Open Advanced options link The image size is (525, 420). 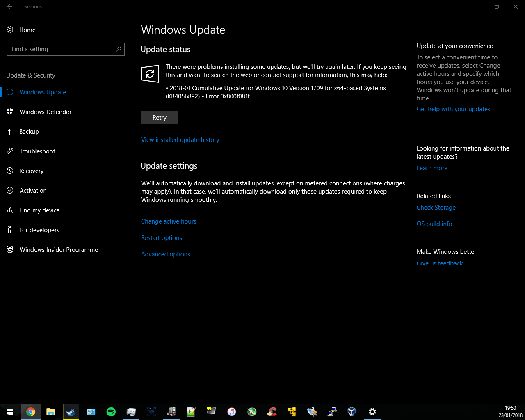tap(166, 254)
